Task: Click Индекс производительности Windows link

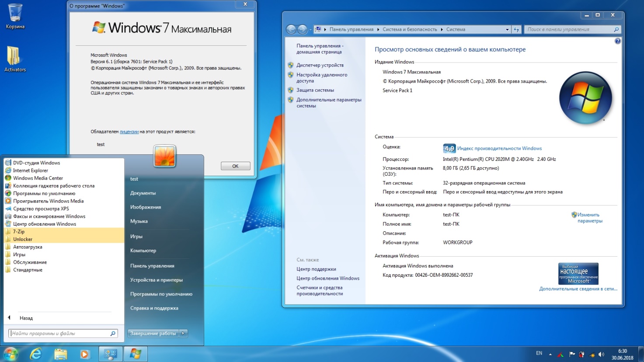Action: 499,148
